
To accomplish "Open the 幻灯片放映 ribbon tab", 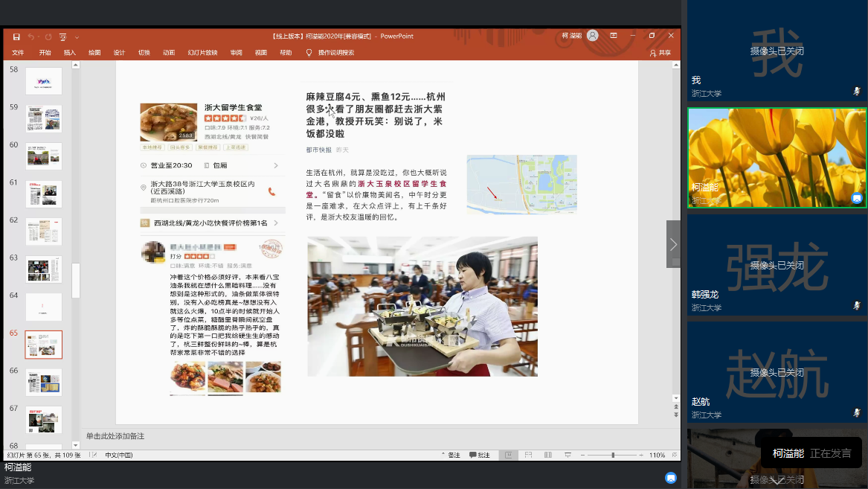I will pos(202,53).
